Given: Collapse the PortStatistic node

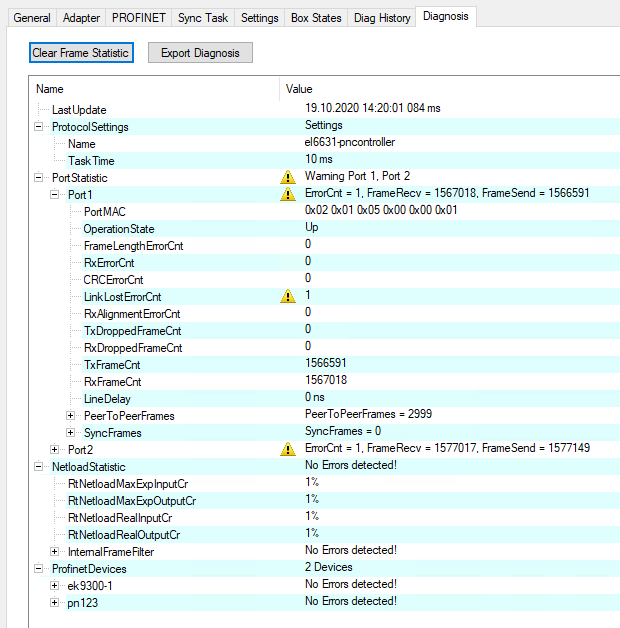Looking at the screenshot, I should click(x=39, y=177).
